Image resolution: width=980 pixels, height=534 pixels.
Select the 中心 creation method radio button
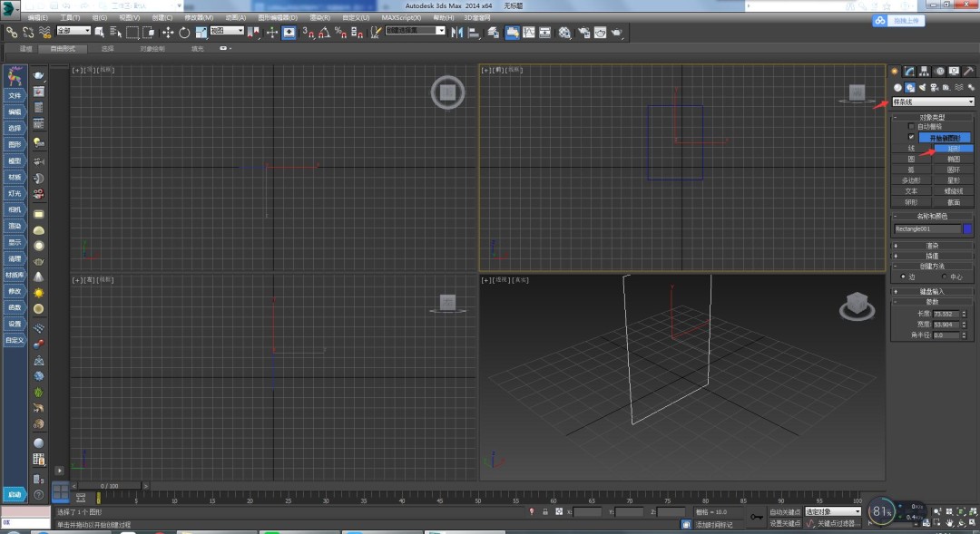pos(945,277)
